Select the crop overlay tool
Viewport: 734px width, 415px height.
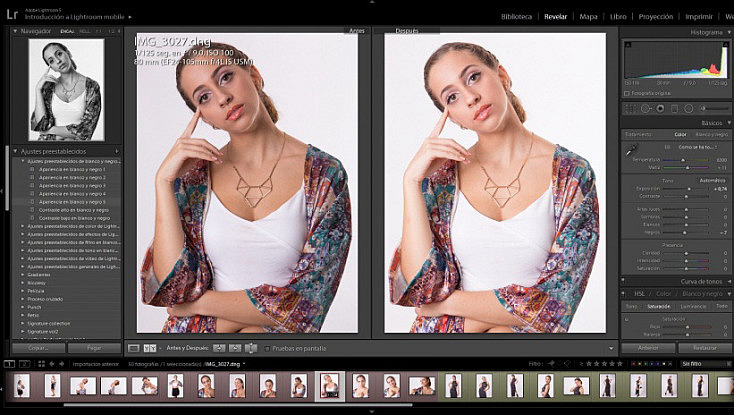pos(631,108)
